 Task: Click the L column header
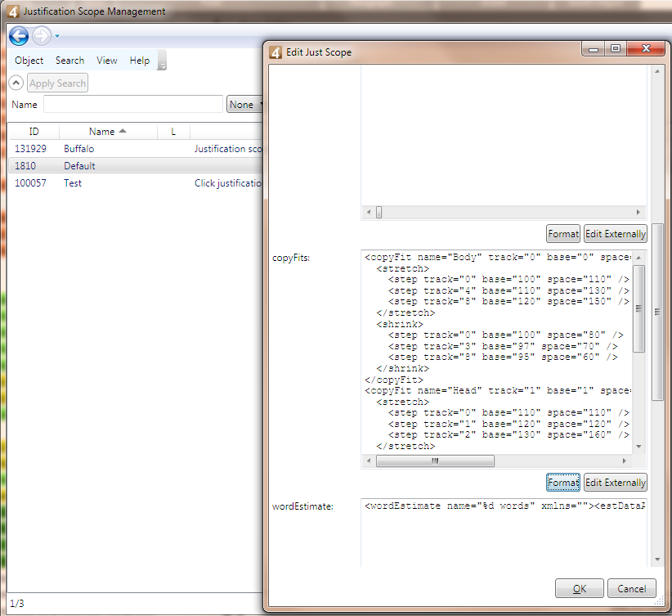click(x=173, y=132)
